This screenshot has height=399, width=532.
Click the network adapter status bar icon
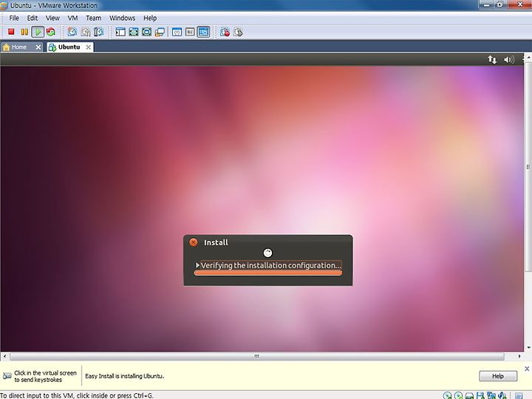click(491, 395)
